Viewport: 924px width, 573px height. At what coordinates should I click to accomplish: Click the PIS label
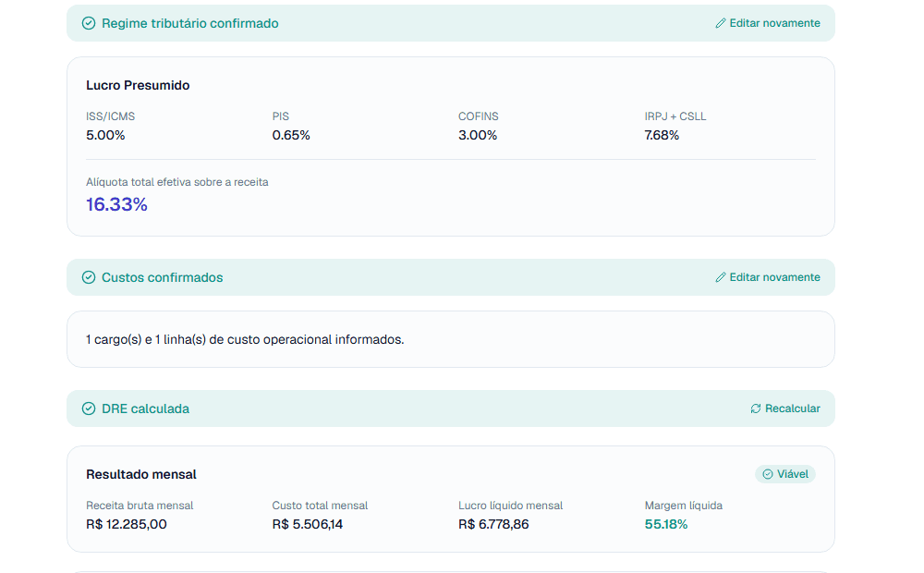281,116
